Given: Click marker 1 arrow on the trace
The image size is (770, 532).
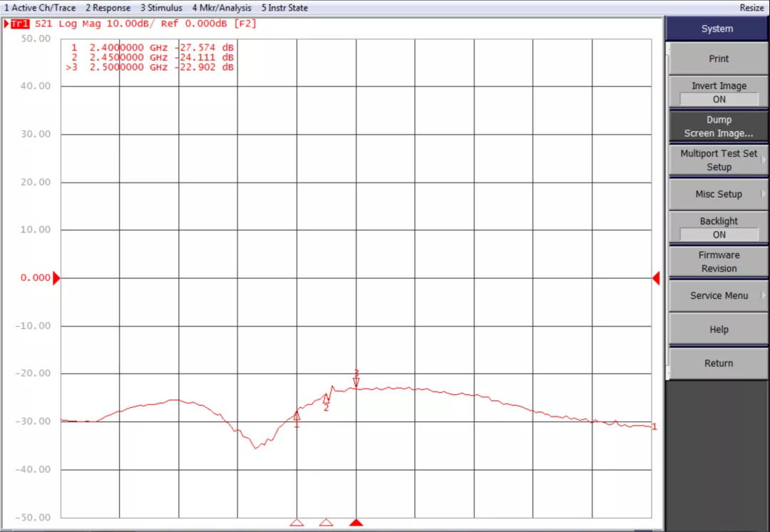Looking at the screenshot, I should coord(297,416).
